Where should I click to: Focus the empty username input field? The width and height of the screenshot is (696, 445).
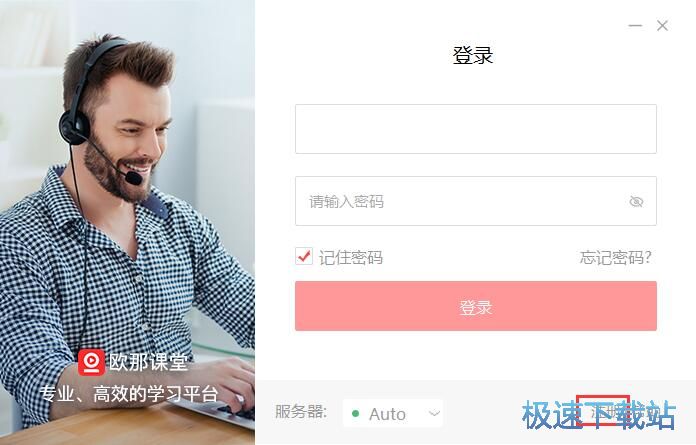(476, 129)
